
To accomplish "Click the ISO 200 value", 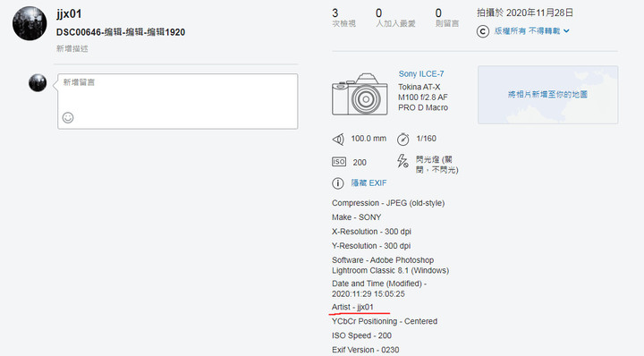I will tap(360, 163).
